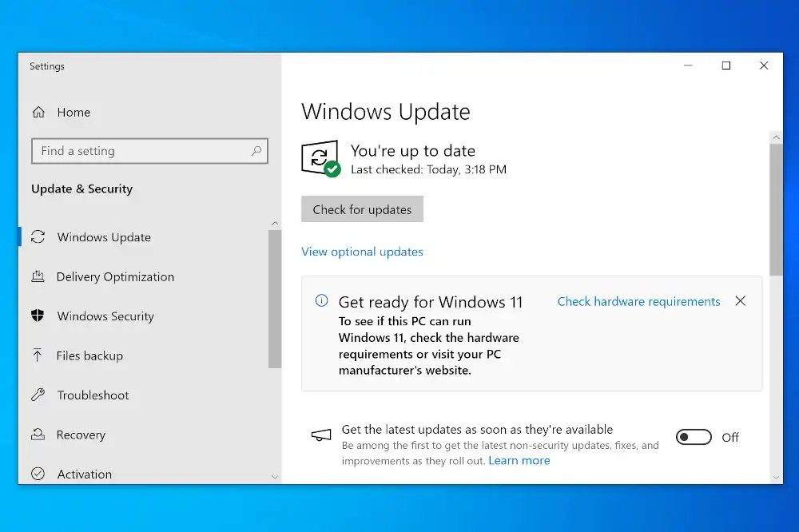
Task: Select the Windows Update sidebar icon
Action: coord(38,236)
